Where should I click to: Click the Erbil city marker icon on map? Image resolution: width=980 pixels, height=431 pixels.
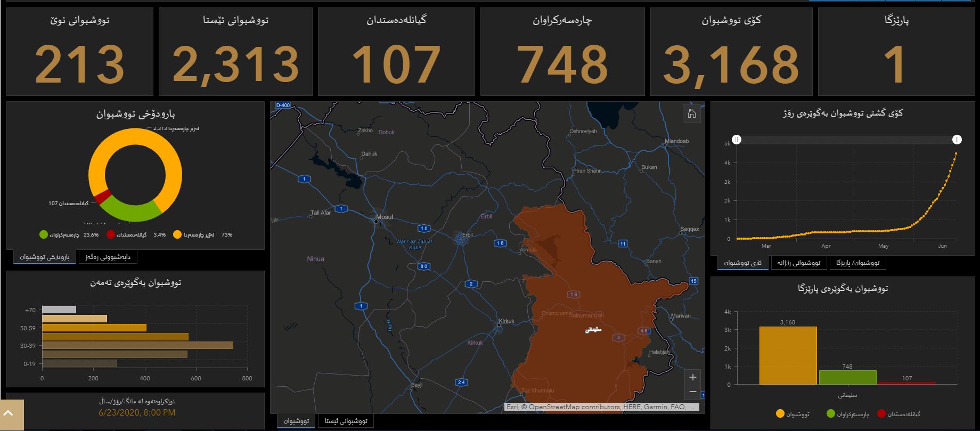click(461, 238)
